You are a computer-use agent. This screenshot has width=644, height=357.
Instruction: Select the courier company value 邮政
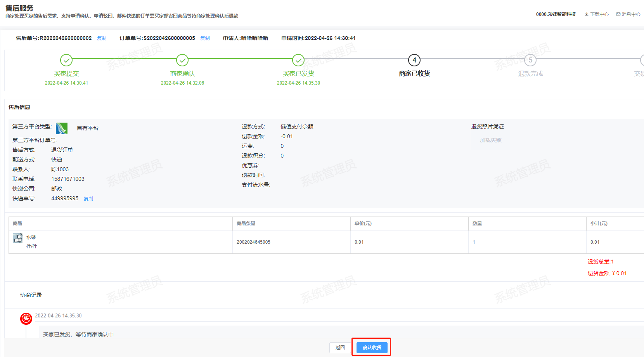(x=57, y=189)
